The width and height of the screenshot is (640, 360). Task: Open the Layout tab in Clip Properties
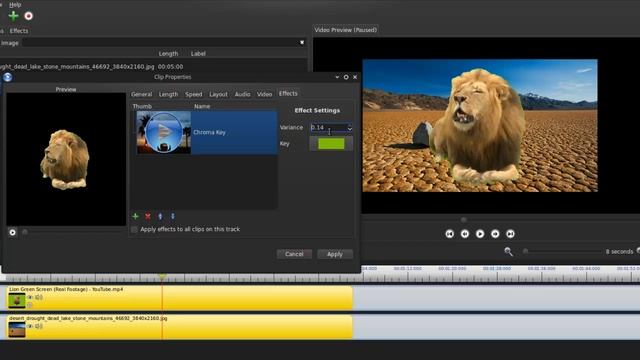[x=218, y=94]
